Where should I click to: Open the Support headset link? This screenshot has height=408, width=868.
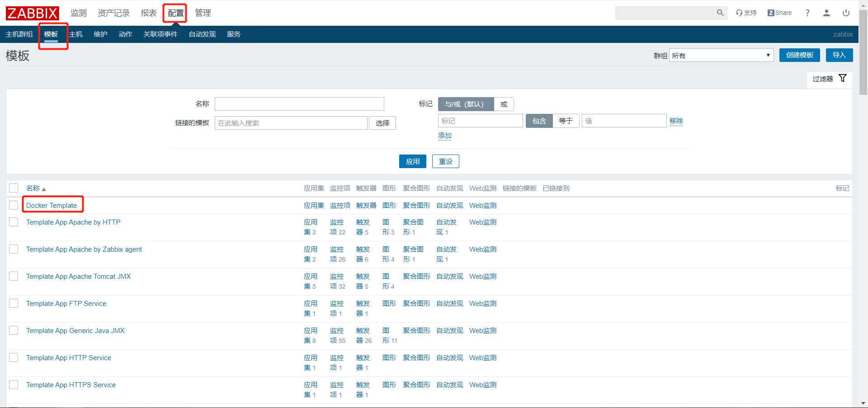[746, 13]
